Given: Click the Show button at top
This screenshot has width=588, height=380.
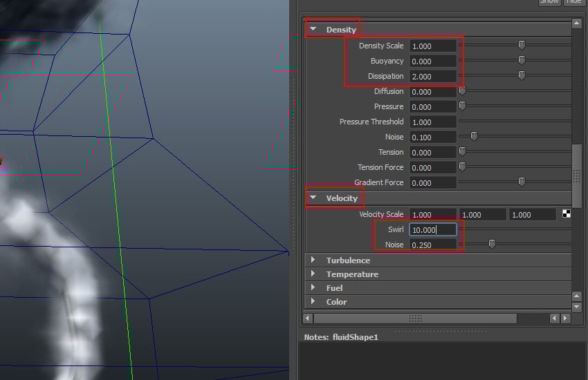Looking at the screenshot, I should (549, 2).
